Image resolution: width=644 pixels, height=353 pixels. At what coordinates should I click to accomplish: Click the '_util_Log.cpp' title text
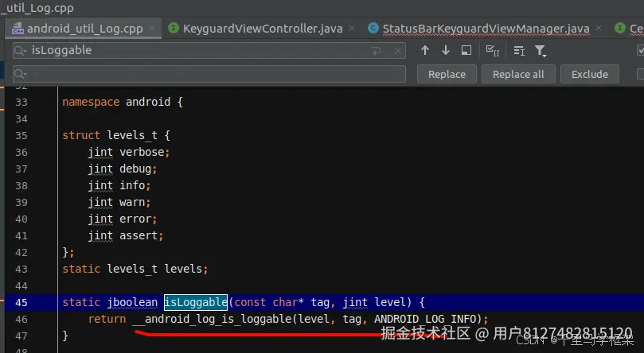tap(37, 8)
